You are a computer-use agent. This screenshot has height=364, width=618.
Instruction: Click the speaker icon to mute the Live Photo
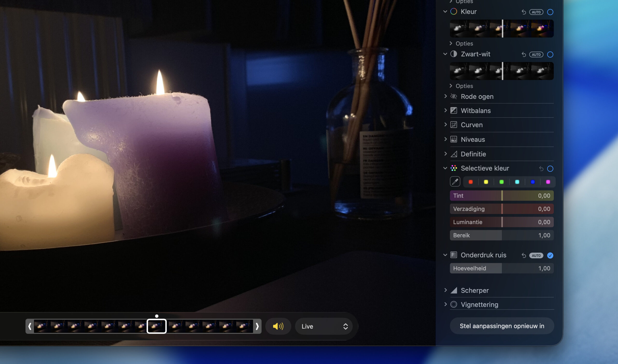click(x=278, y=326)
